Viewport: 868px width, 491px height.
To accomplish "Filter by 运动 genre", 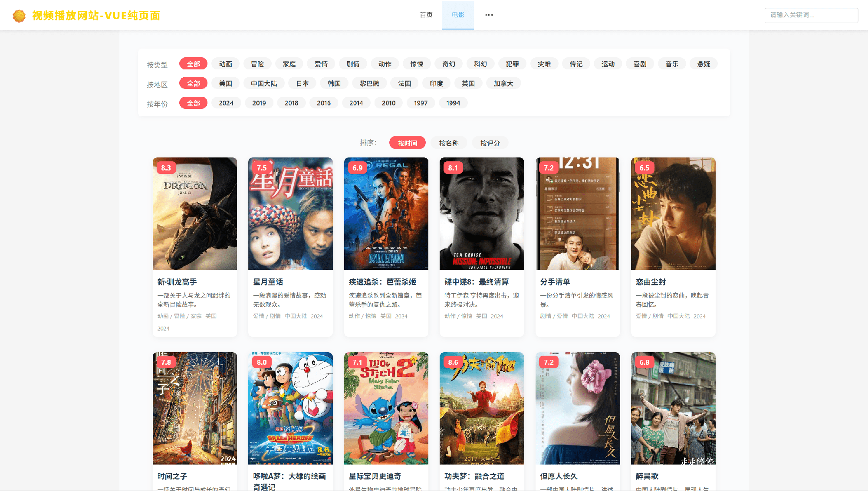I will pos(608,64).
